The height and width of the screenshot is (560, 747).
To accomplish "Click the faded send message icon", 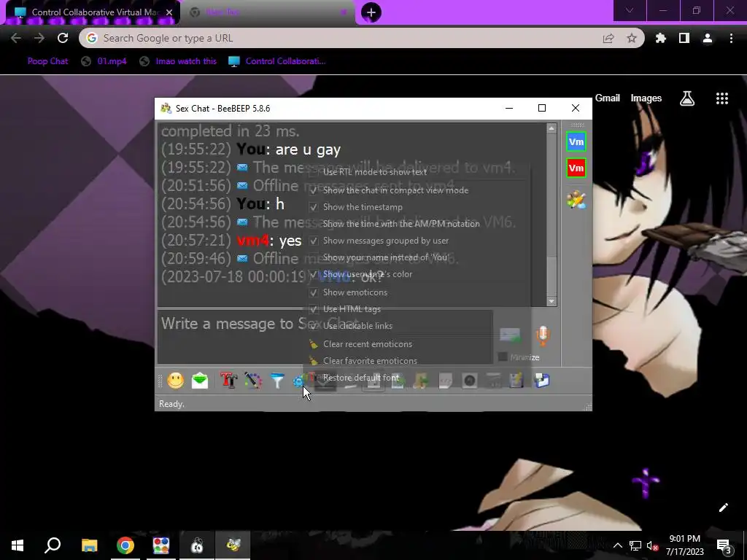I will click(510, 335).
